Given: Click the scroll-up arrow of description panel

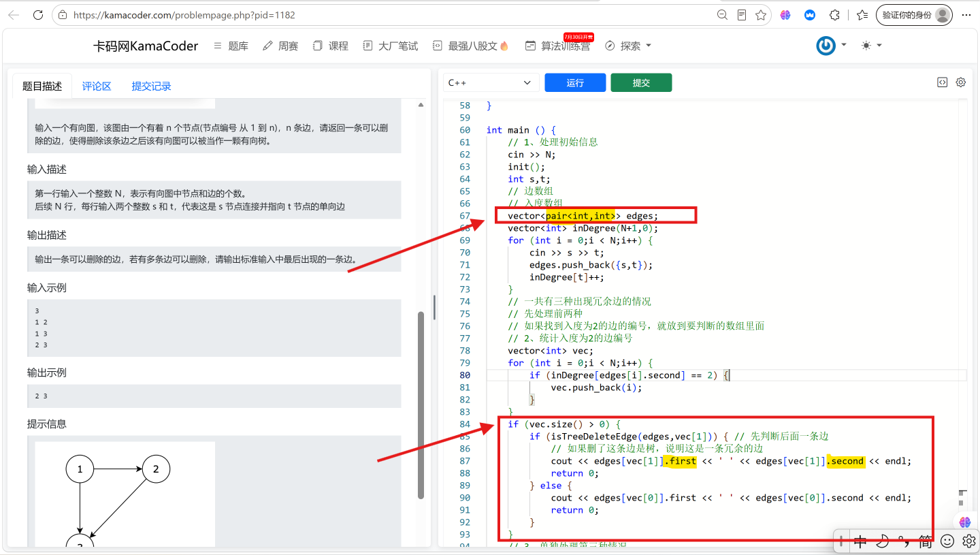Looking at the screenshot, I should [421, 105].
